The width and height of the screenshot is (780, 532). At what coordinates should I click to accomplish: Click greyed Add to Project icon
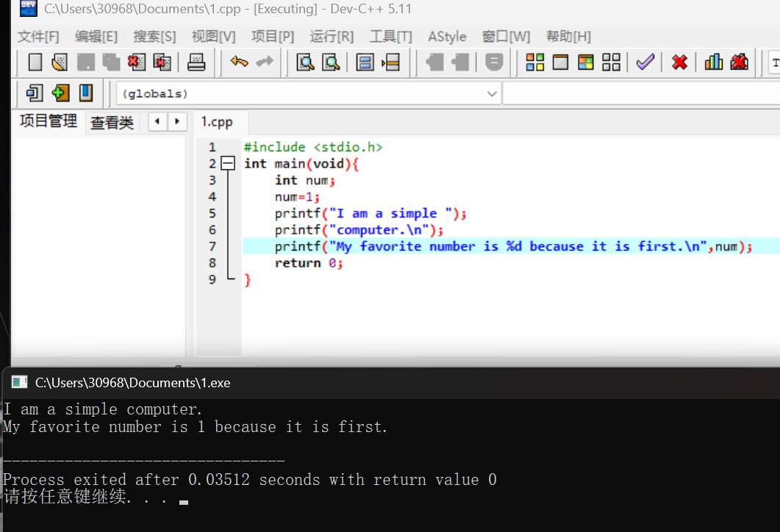(x=434, y=62)
